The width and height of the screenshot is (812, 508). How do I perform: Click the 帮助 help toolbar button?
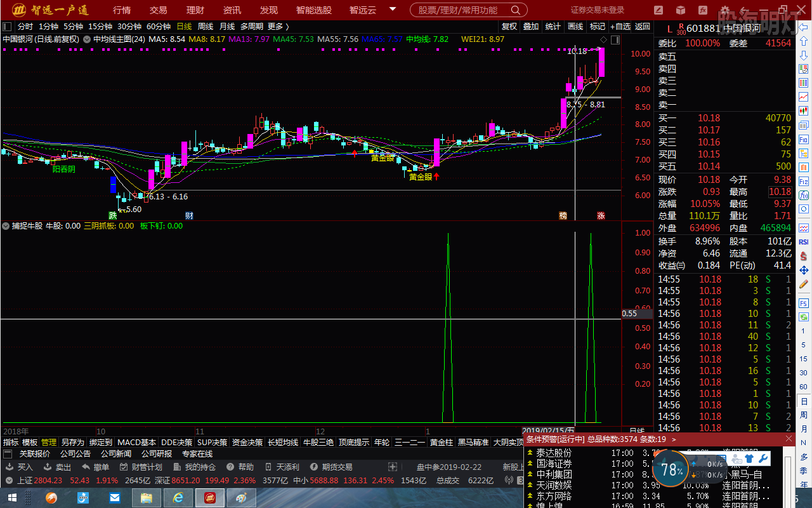(240, 467)
